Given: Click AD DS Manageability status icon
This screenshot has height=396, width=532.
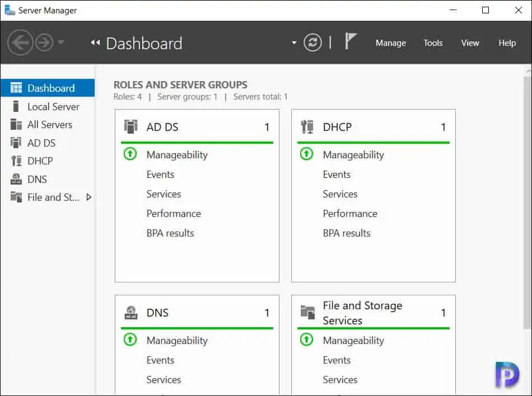Looking at the screenshot, I should click(x=130, y=154).
